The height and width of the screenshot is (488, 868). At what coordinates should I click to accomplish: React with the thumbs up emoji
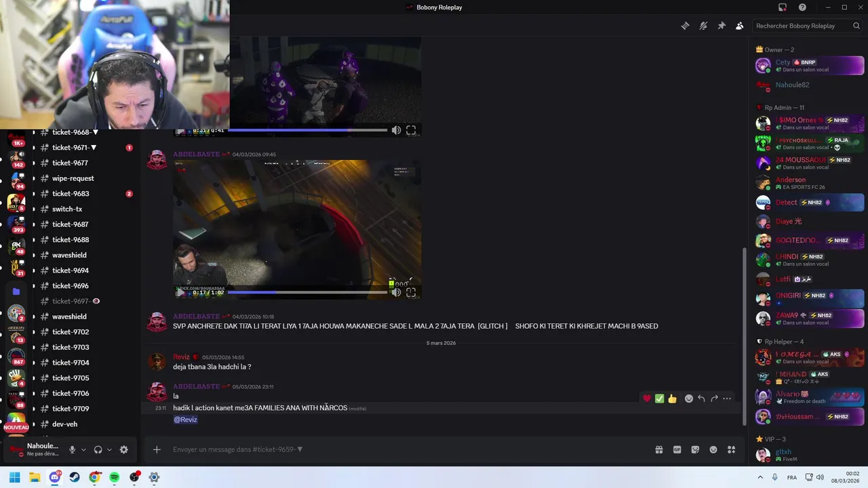point(672,399)
